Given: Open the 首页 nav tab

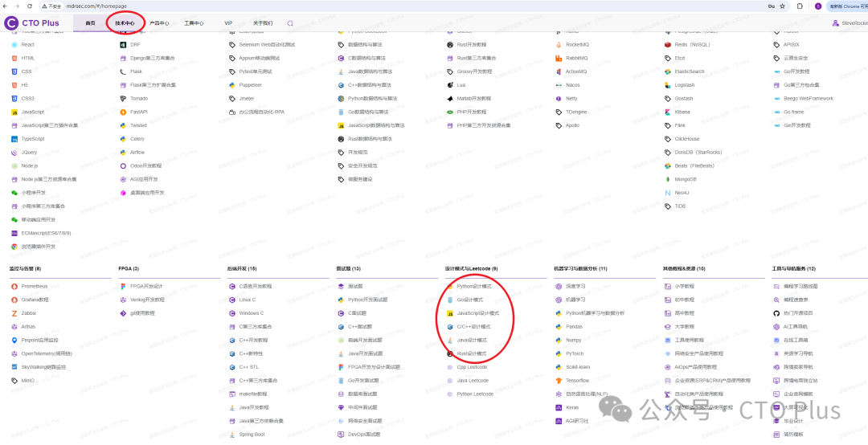Looking at the screenshot, I should (x=90, y=23).
